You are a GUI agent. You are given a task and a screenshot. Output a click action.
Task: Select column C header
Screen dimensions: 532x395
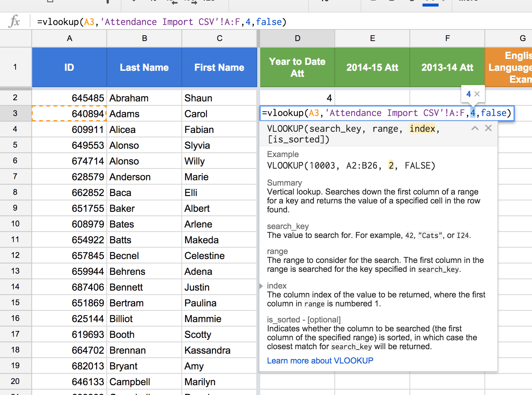tap(219, 38)
